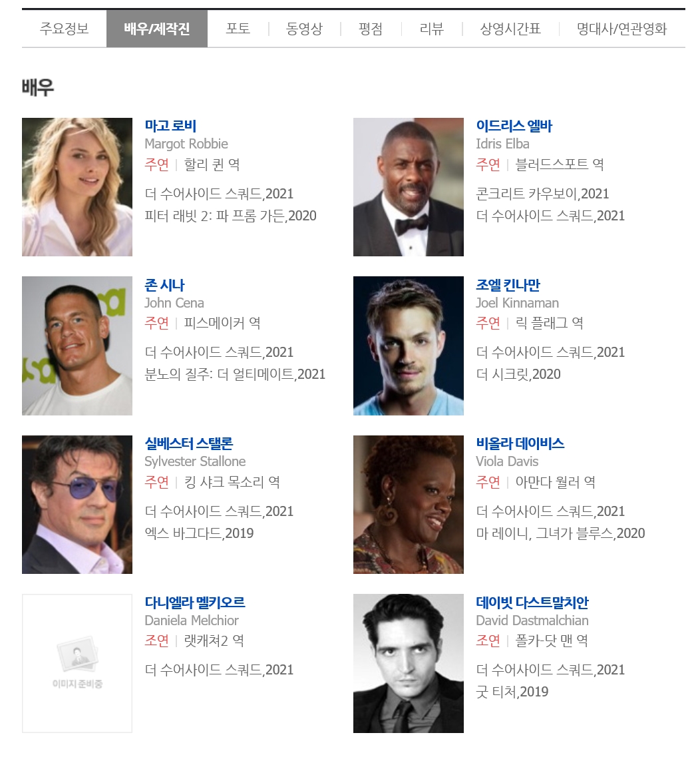Open the 명대사/연관영화 tab
700x759 pixels.
pyautogui.click(x=621, y=29)
